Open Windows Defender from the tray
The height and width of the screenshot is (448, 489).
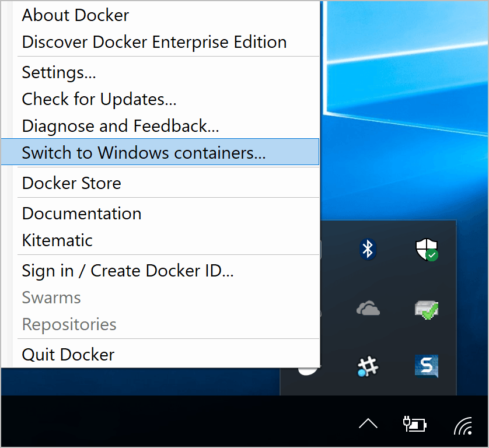(x=427, y=250)
